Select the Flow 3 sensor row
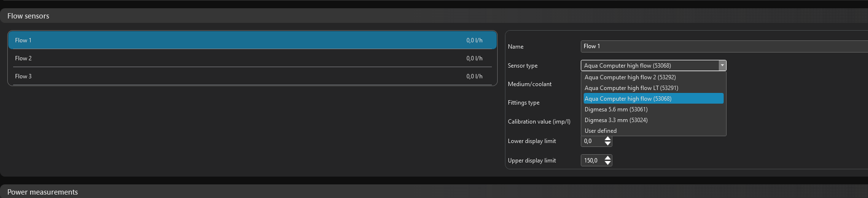868x198 pixels. pyautogui.click(x=252, y=76)
